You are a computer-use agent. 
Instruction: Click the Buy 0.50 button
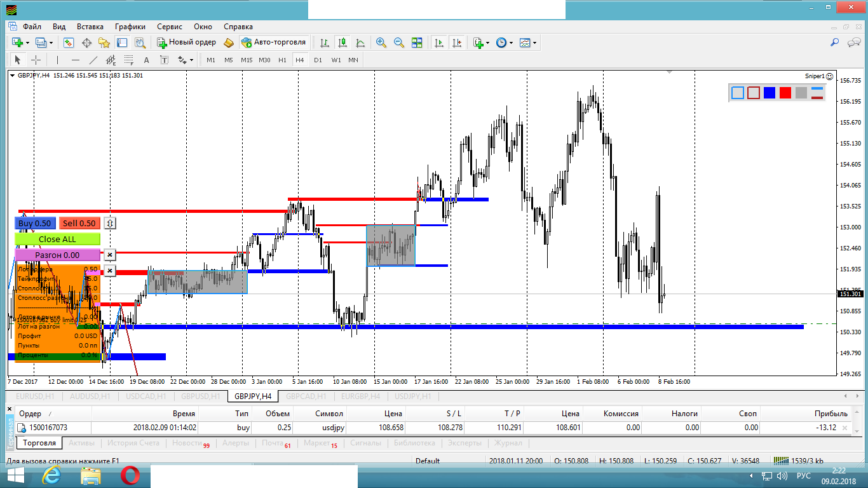coord(35,223)
